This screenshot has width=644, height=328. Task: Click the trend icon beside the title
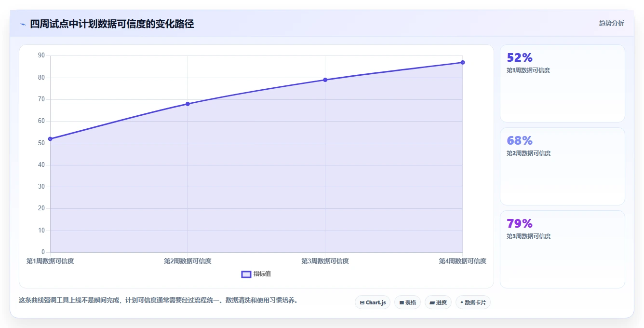[x=23, y=24]
